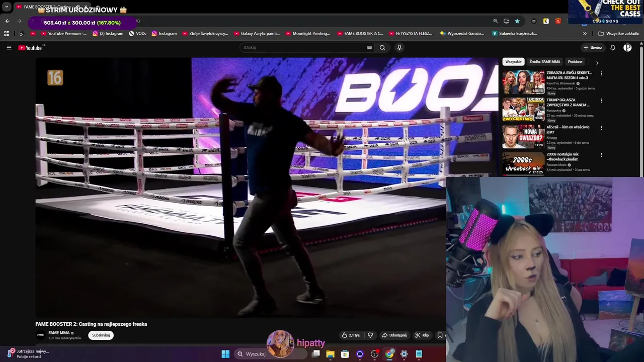Open Task View on the taskbar
Viewport: 644px width, 362px height.
click(x=315, y=354)
